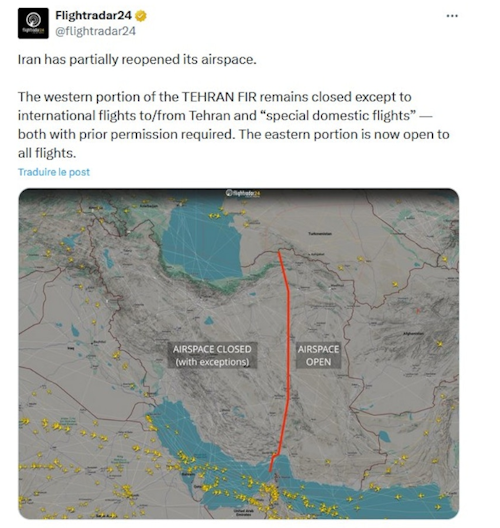The image size is (500, 528).
Task: Open the @flightradar24 handle link
Action: click(x=95, y=31)
